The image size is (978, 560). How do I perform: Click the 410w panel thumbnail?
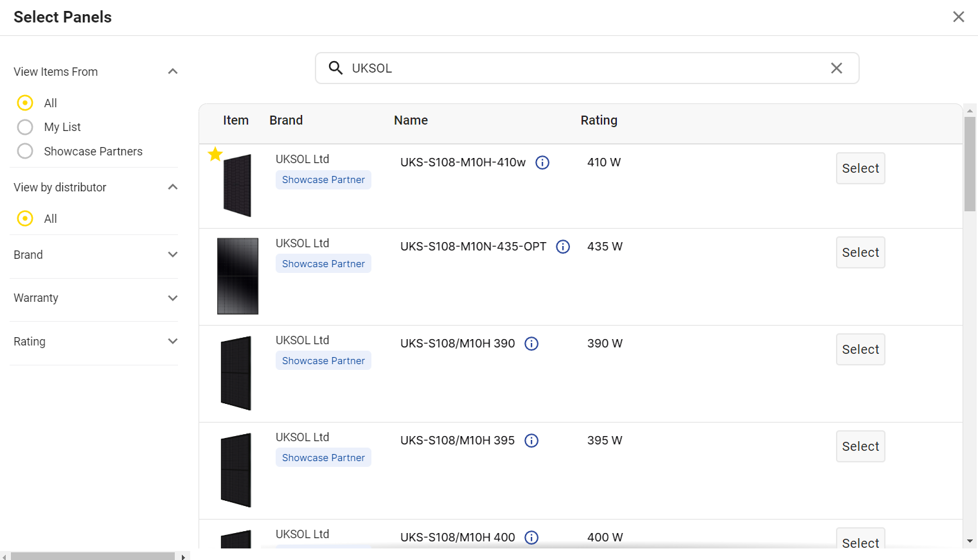[237, 186]
